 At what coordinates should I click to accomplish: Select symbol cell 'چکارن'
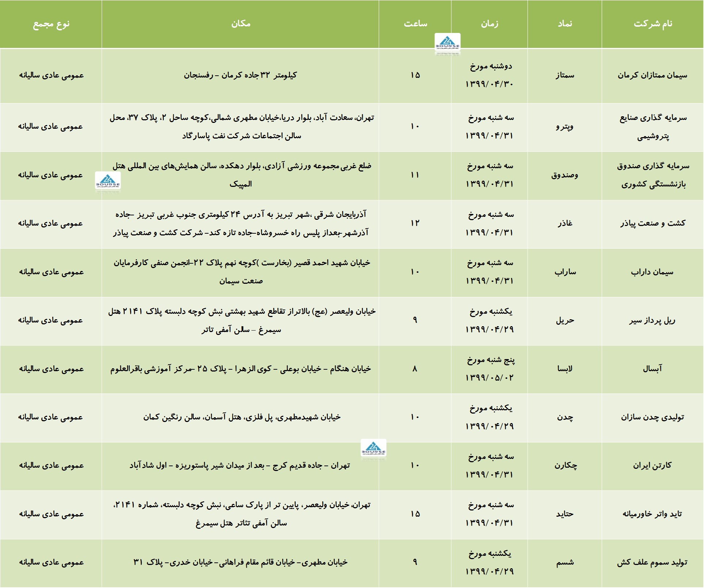coord(565,465)
